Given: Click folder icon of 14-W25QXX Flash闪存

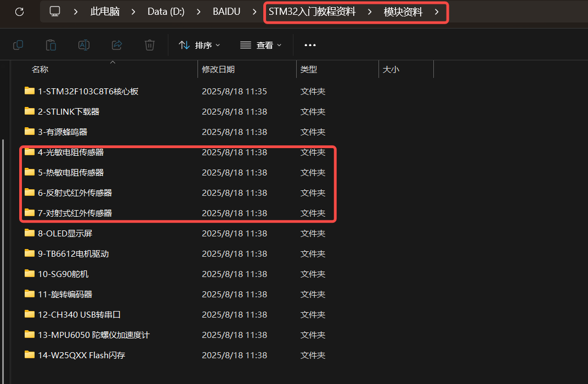Looking at the screenshot, I should (30, 354).
